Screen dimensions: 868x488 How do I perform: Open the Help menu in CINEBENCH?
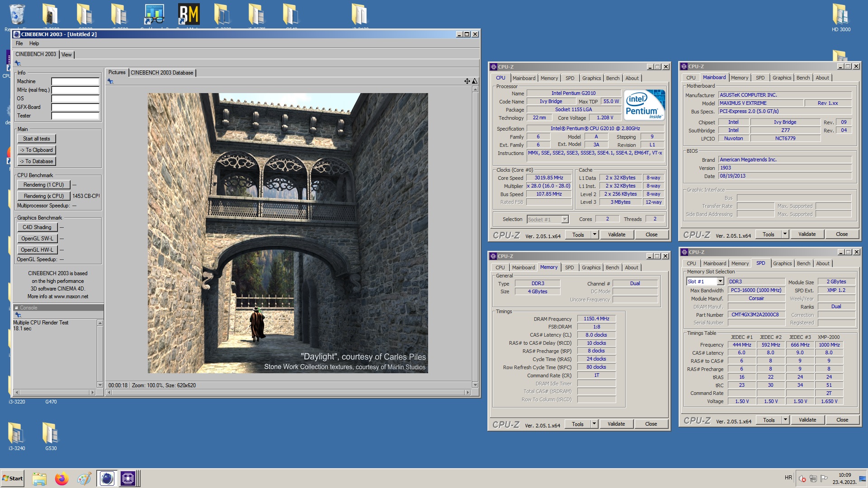(x=34, y=43)
